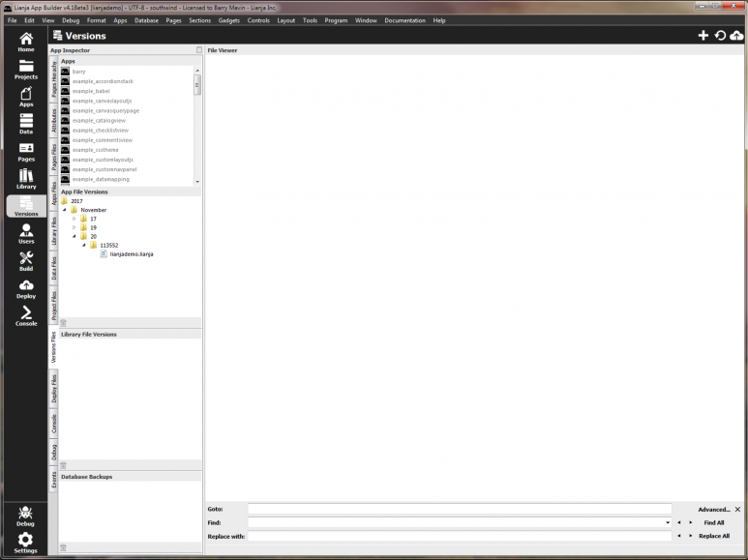This screenshot has width=748, height=560.
Task: Click the Advanced... button
Action: coord(714,510)
